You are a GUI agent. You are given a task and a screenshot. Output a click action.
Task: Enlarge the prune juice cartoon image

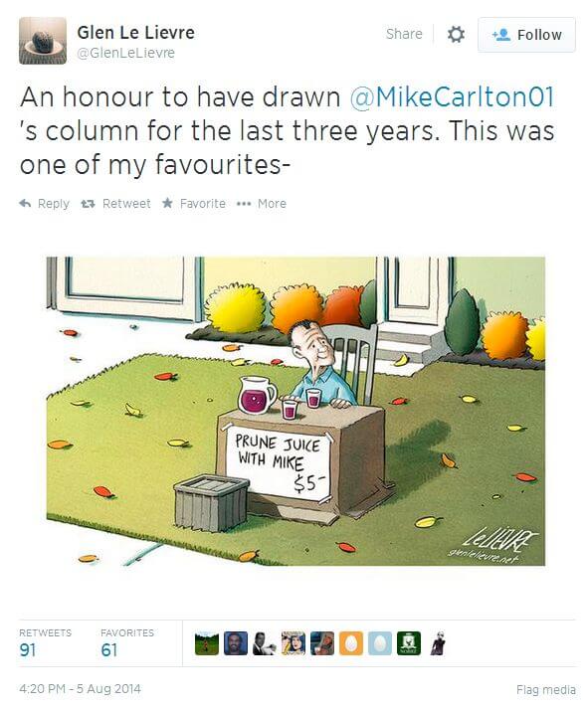click(295, 412)
